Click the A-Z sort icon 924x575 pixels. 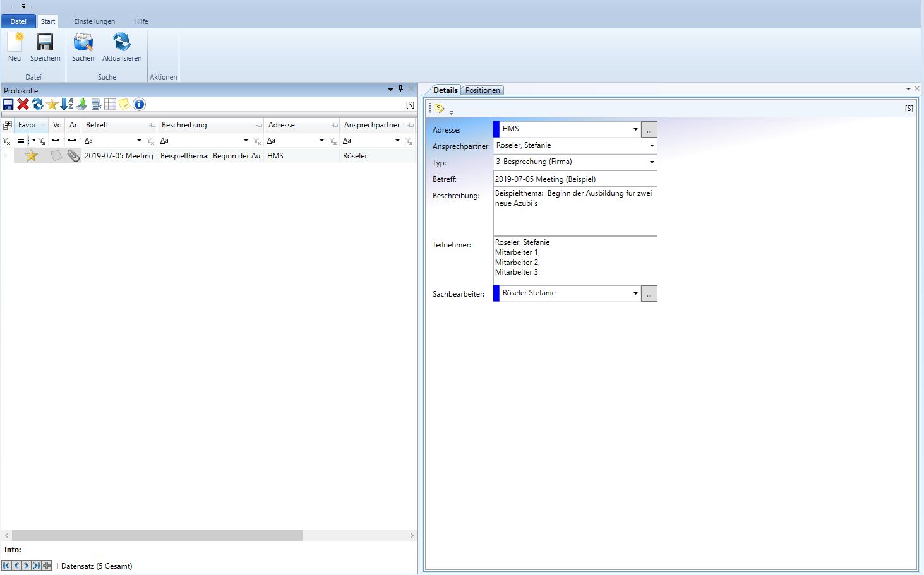pyautogui.click(x=66, y=104)
